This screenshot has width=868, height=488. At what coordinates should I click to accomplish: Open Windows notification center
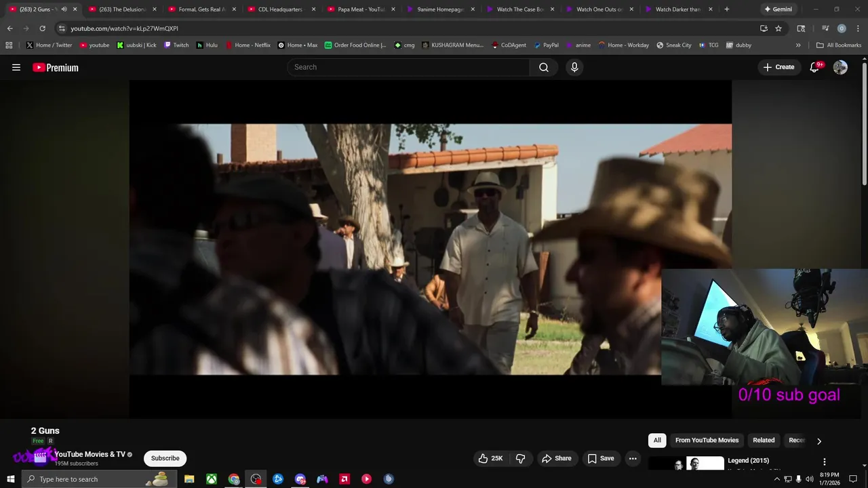pyautogui.click(x=853, y=479)
